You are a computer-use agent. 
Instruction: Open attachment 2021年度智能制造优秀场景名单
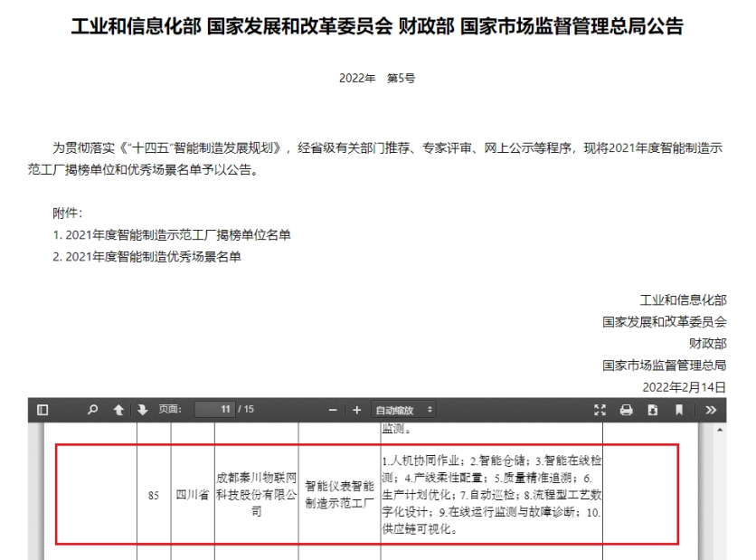154,257
